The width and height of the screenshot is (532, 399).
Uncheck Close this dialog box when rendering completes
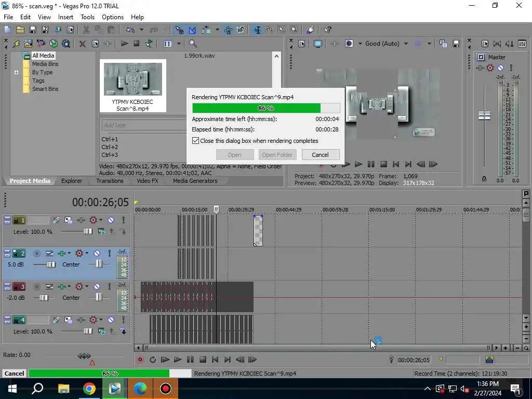pyautogui.click(x=195, y=141)
